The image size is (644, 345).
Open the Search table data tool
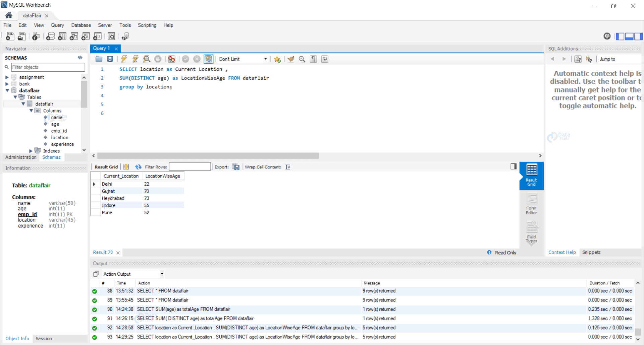[x=111, y=36]
